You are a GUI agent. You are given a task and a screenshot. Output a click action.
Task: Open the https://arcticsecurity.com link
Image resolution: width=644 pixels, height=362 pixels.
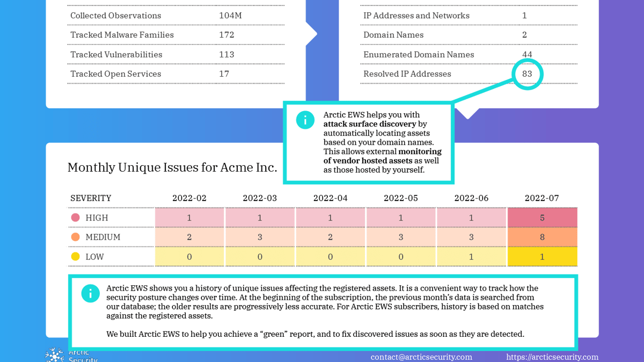coord(552,357)
